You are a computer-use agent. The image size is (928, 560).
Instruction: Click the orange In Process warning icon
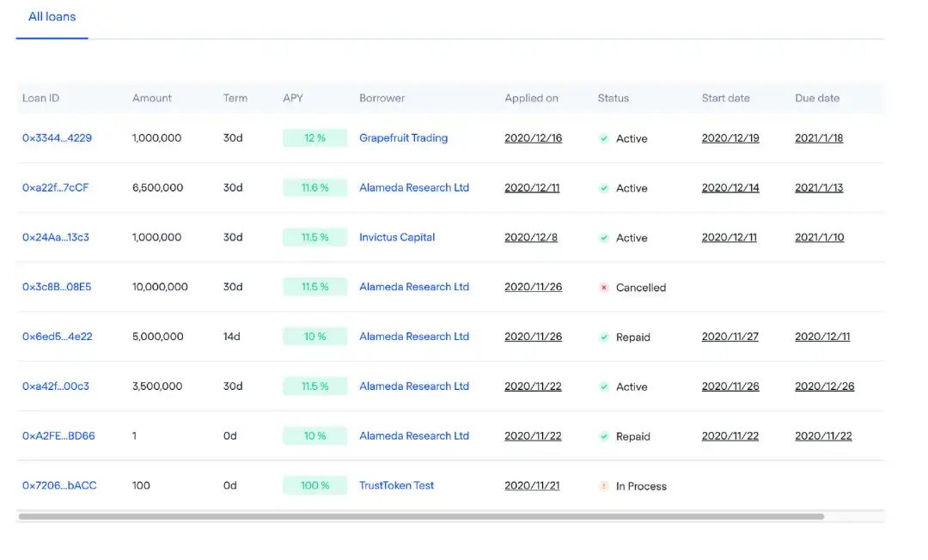(604, 486)
